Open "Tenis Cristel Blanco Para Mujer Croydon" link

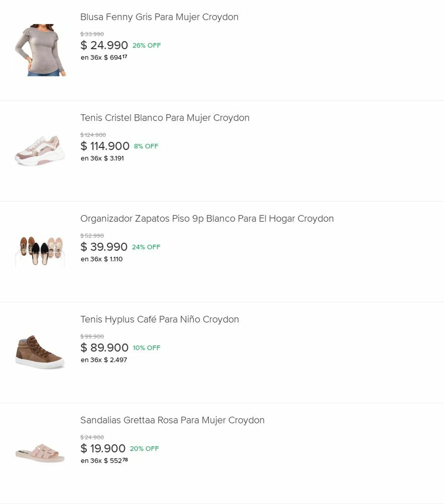point(165,118)
